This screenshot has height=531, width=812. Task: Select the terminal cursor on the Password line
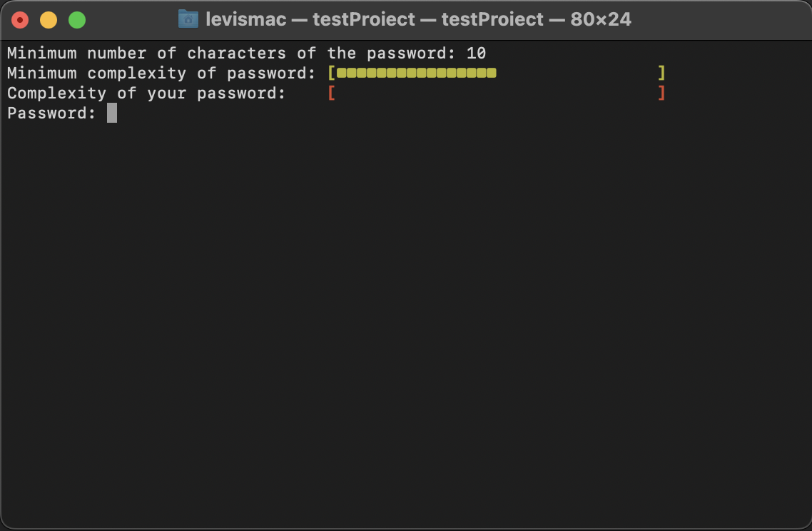click(113, 113)
